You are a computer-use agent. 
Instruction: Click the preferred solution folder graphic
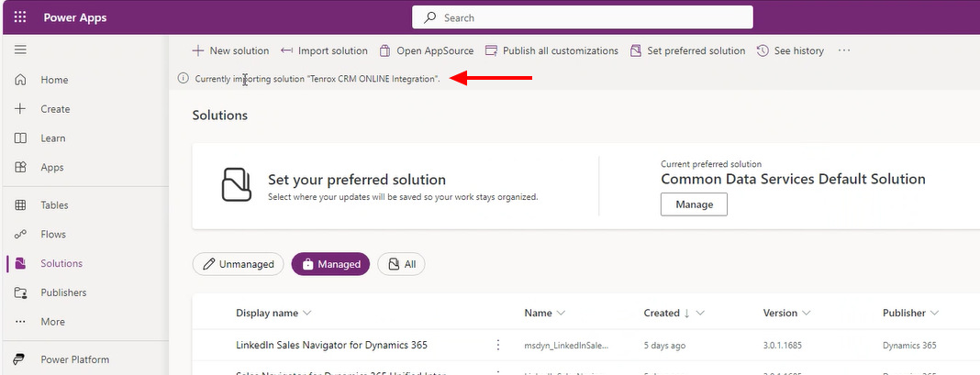click(237, 185)
